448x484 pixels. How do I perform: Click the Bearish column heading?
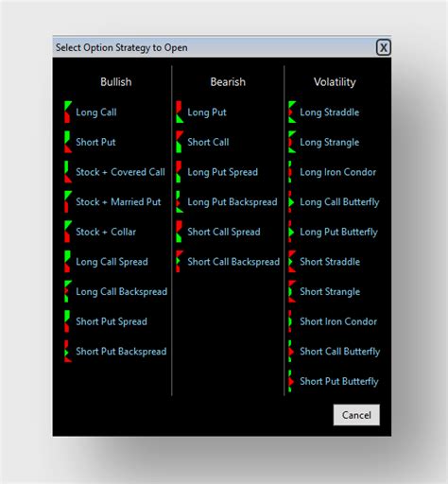[228, 82]
